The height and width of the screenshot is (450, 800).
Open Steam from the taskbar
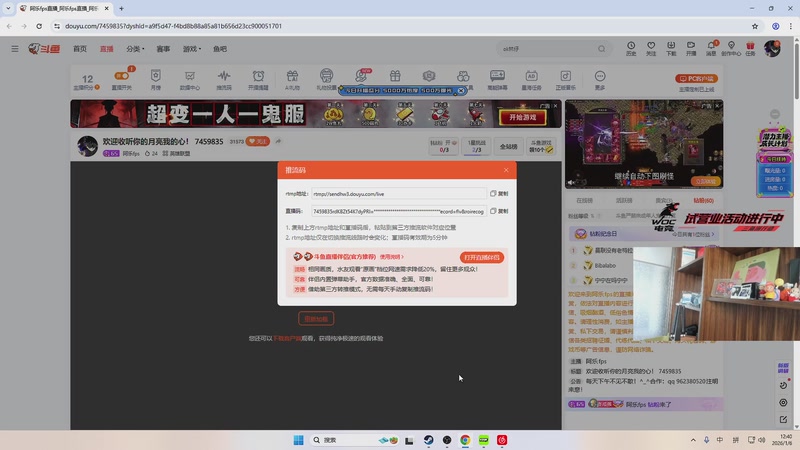click(x=429, y=440)
